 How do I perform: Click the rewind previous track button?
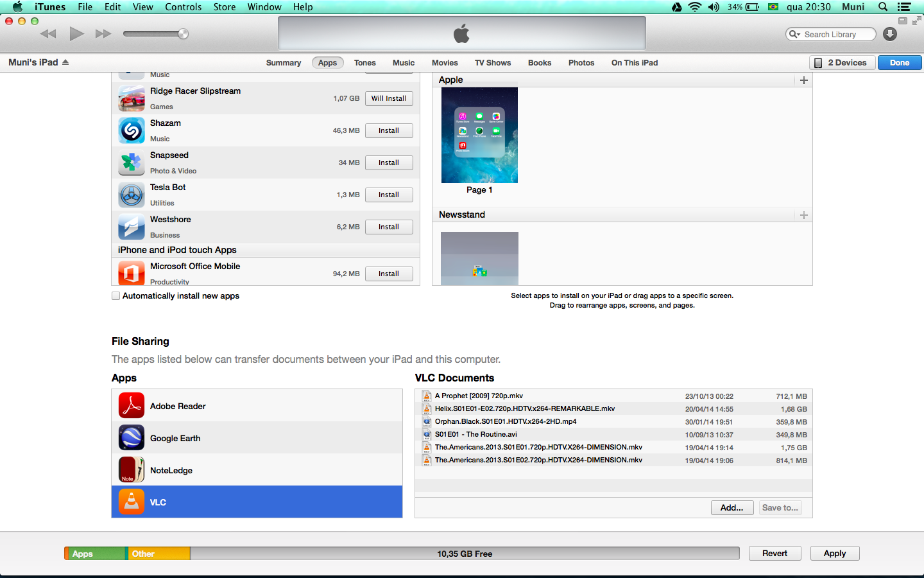click(x=48, y=34)
